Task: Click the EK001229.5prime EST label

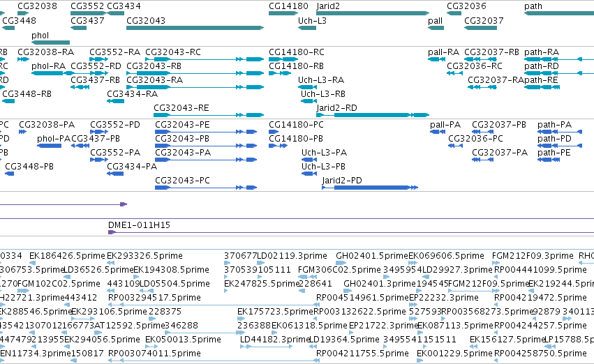Action: tap(454, 354)
